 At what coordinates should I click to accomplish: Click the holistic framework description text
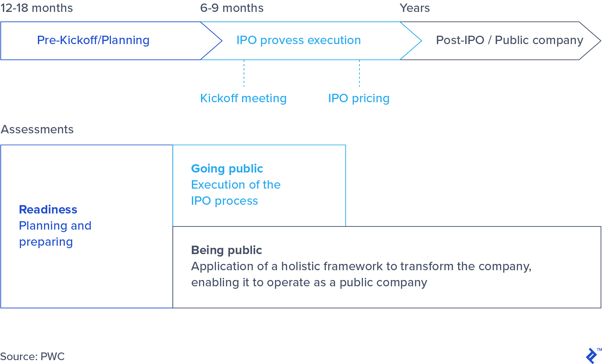[x=361, y=274]
